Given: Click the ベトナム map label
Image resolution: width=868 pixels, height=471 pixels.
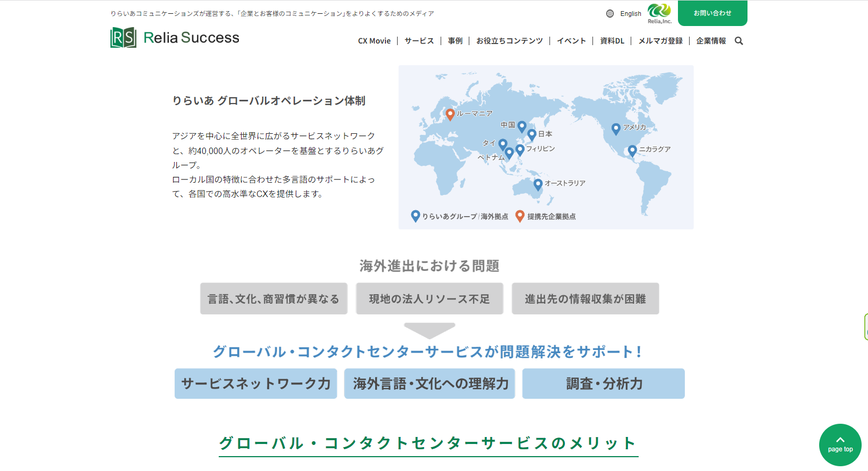Looking at the screenshot, I should pos(491,158).
